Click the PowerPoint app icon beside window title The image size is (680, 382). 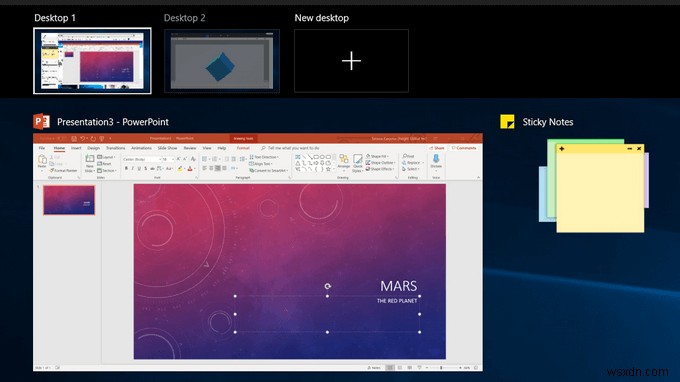click(42, 122)
